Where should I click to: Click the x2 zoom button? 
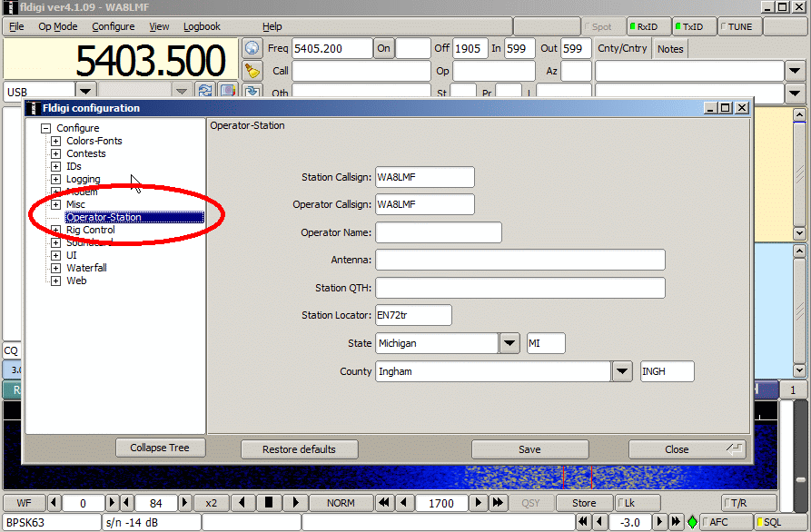211,503
